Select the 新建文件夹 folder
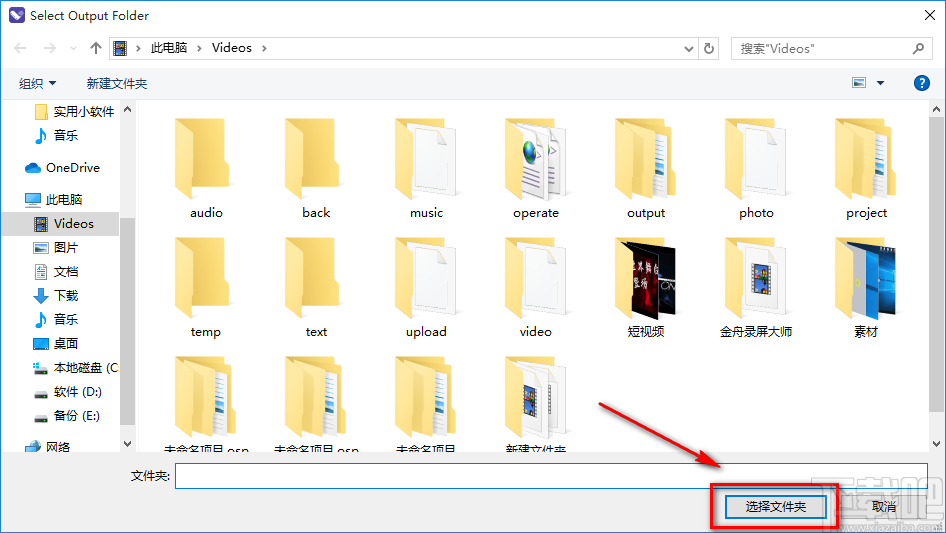 [x=536, y=403]
